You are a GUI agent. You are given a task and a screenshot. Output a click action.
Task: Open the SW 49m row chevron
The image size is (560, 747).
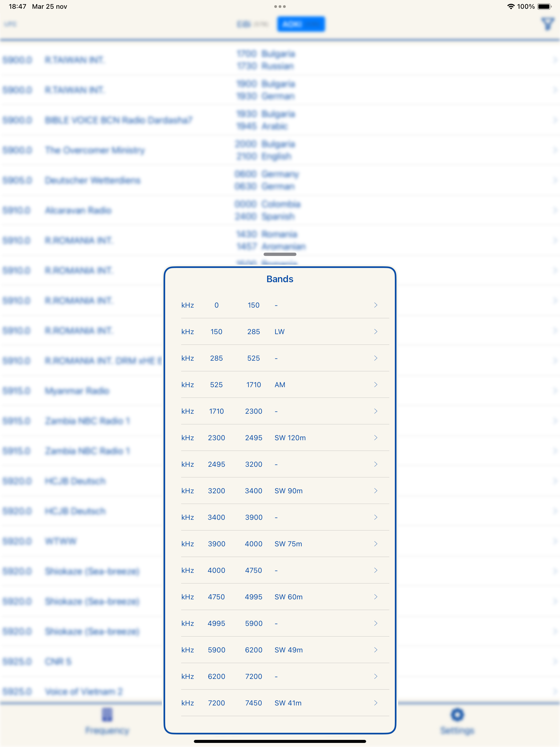tap(376, 650)
